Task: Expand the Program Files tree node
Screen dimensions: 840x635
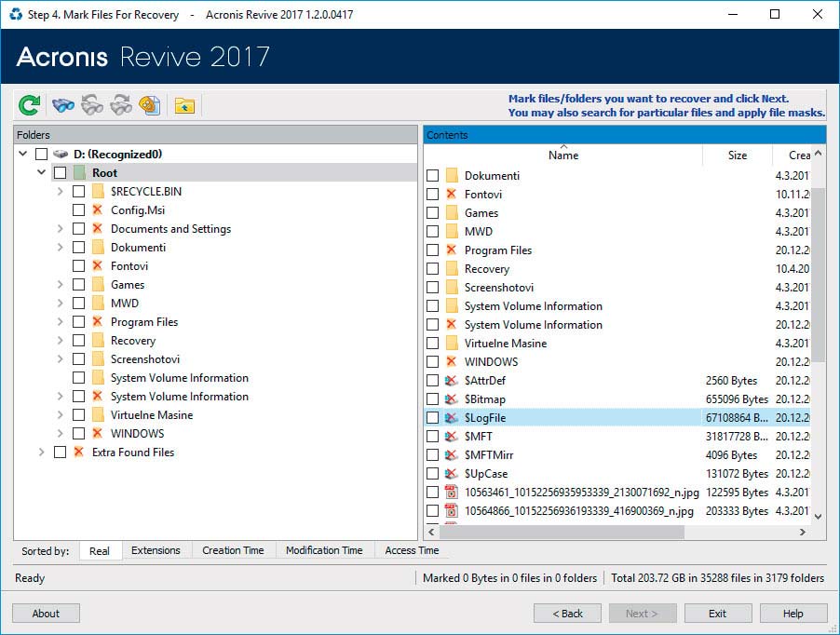Action: pyautogui.click(x=60, y=322)
